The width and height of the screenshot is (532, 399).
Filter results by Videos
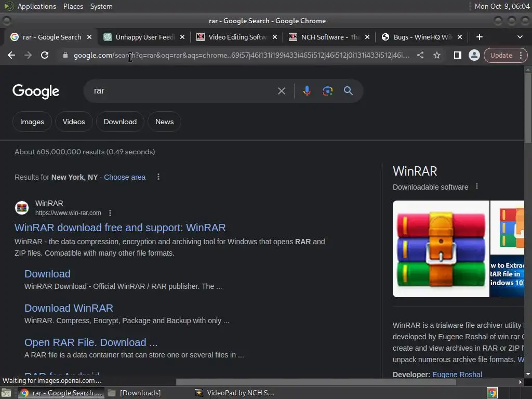click(x=74, y=122)
